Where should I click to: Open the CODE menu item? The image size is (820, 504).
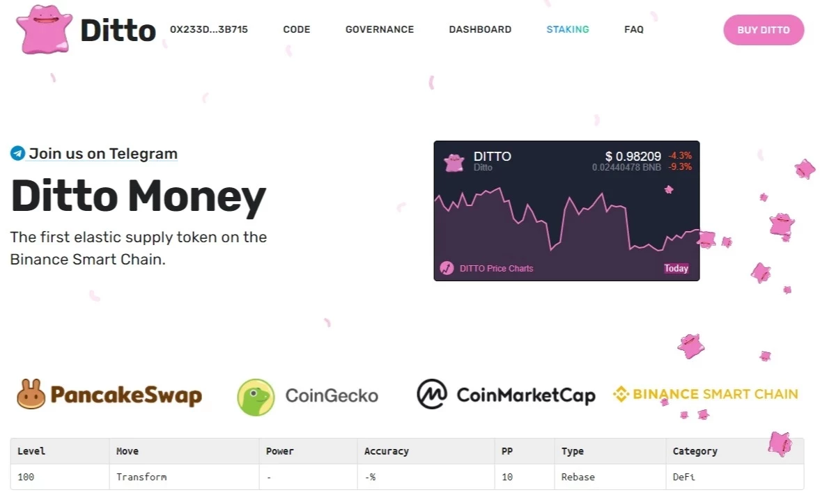[297, 30]
